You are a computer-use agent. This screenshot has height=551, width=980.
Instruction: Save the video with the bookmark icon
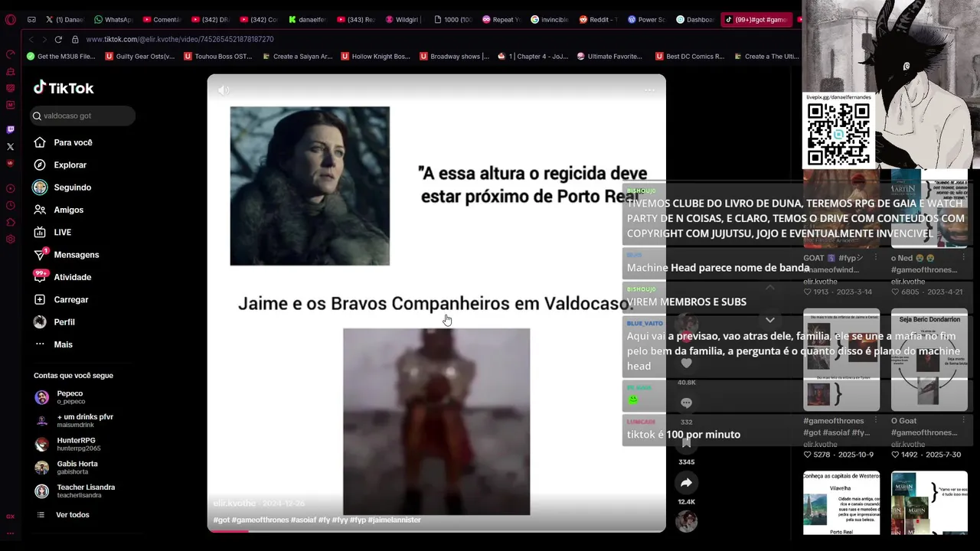tap(687, 442)
